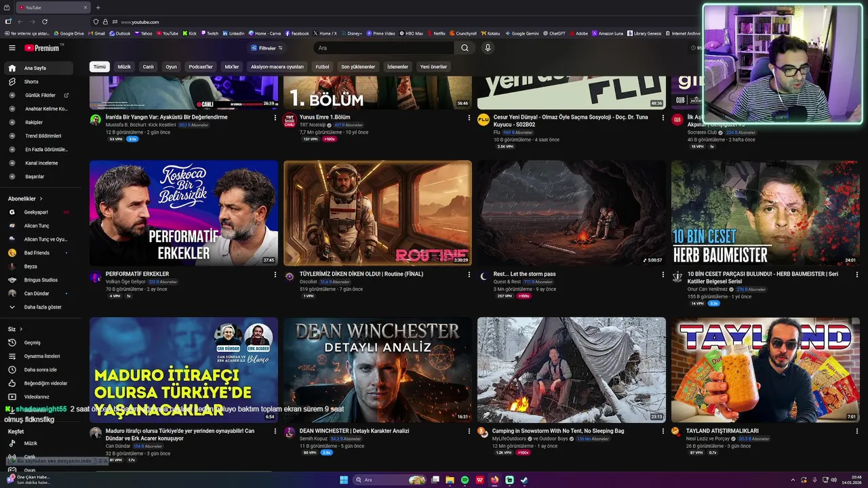Open Trend Bildirimleri sidebar item
The image size is (868, 488).
pyautogui.click(x=38, y=136)
